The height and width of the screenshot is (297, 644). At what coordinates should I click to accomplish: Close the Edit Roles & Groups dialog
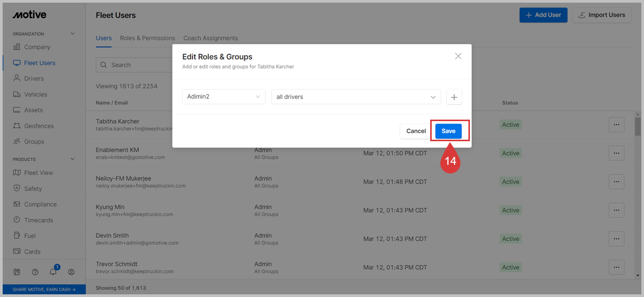click(458, 56)
